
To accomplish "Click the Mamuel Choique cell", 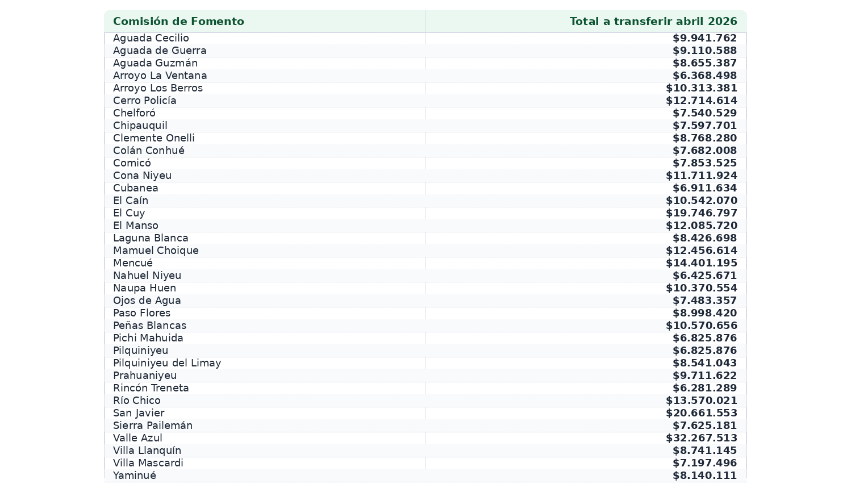I will pyautogui.click(x=156, y=251).
